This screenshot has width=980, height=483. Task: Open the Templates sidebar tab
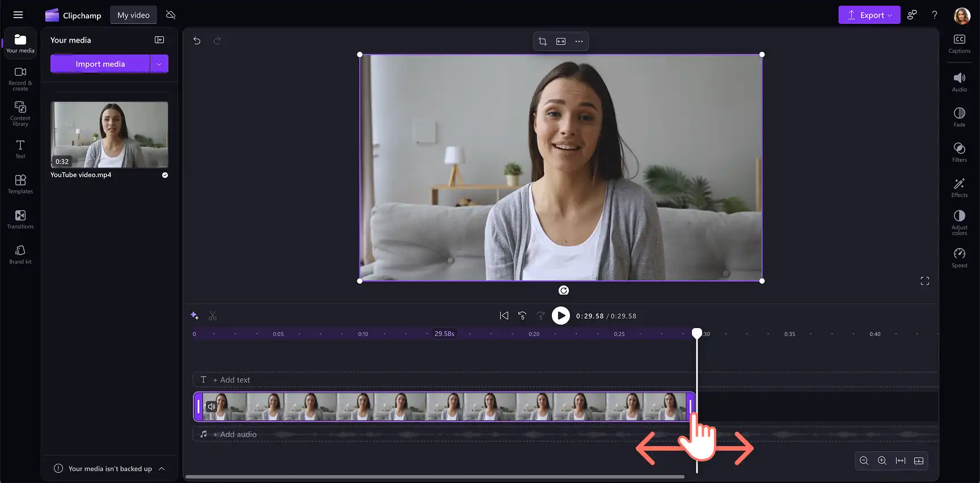pos(20,184)
